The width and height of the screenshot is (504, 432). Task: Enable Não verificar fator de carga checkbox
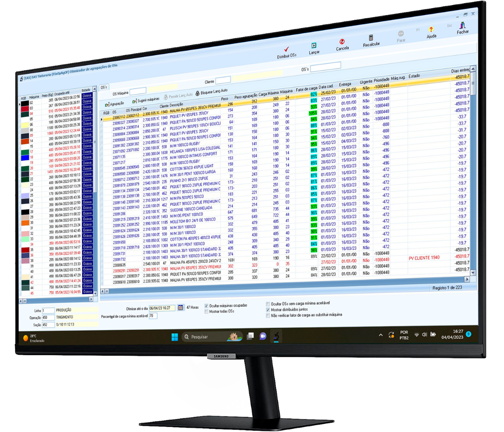268,316
